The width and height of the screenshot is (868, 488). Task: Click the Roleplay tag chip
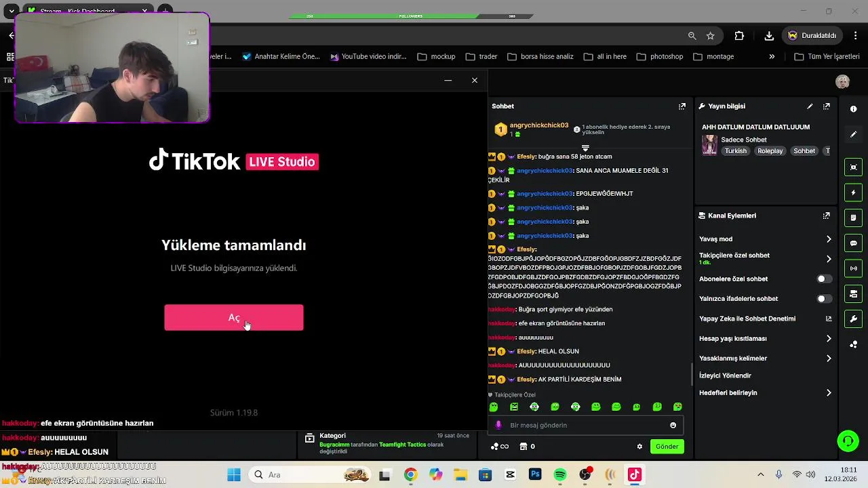(770, 151)
